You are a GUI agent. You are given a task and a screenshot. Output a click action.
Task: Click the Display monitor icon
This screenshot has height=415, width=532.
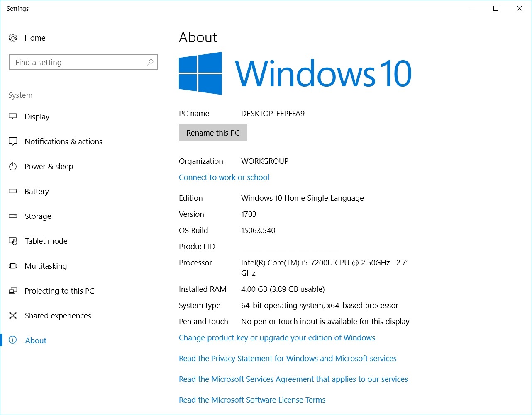[13, 116]
